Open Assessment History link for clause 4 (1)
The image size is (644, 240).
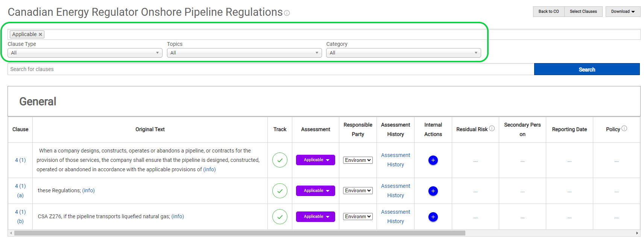coord(395,160)
